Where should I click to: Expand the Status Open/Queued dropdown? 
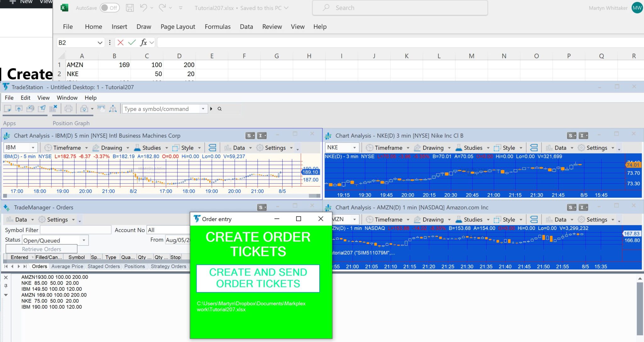coord(83,240)
